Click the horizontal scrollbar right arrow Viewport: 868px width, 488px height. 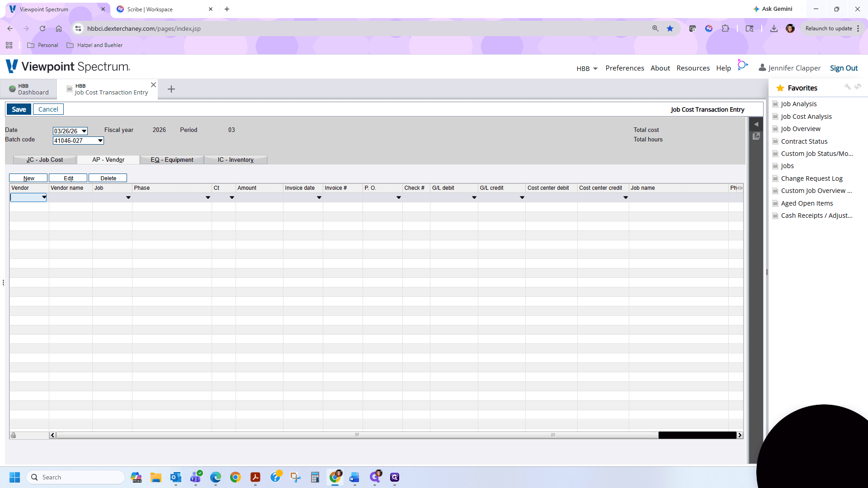click(740, 435)
